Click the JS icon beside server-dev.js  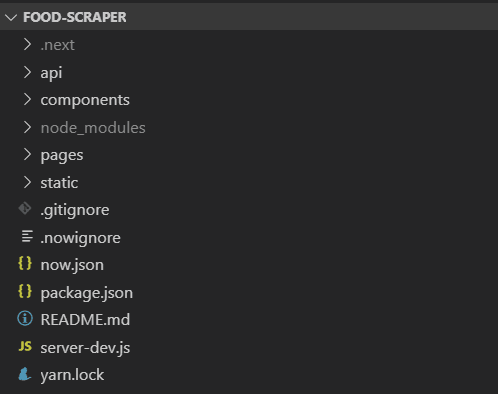(25, 346)
